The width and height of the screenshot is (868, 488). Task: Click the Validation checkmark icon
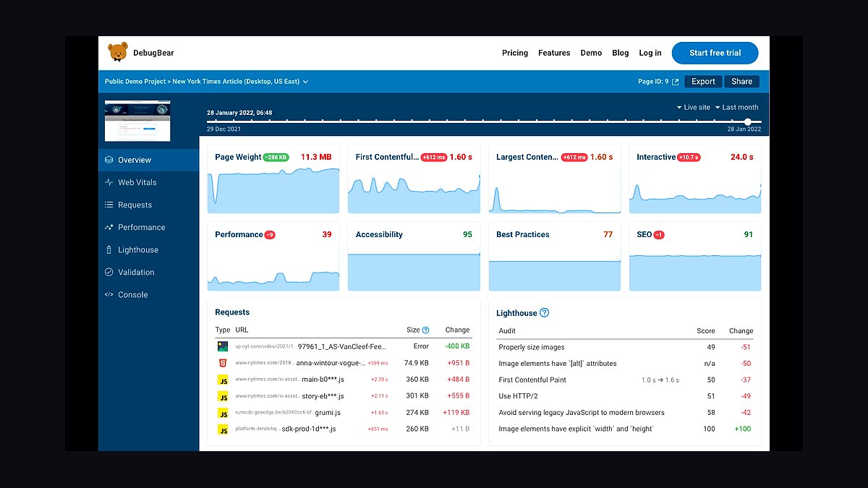109,272
